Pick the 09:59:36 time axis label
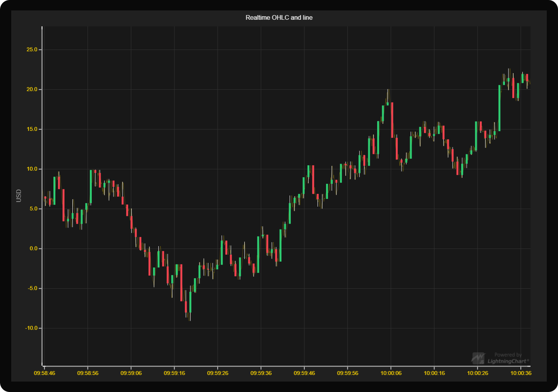The width and height of the screenshot is (558, 392). pos(261,373)
